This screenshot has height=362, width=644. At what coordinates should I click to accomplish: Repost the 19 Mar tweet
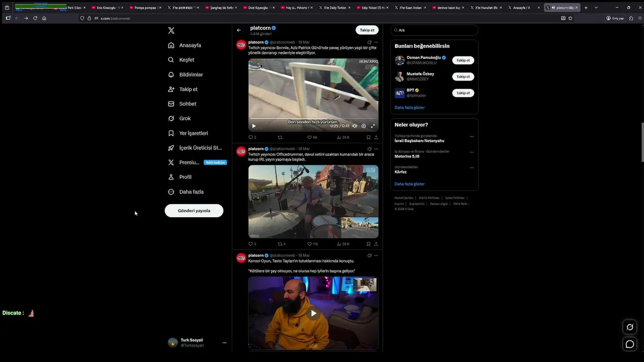coord(280,137)
